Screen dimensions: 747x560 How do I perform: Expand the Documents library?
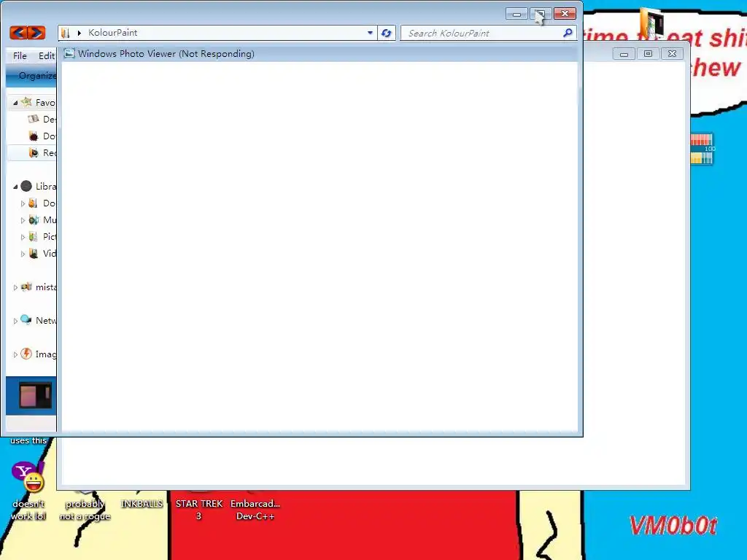pos(23,204)
